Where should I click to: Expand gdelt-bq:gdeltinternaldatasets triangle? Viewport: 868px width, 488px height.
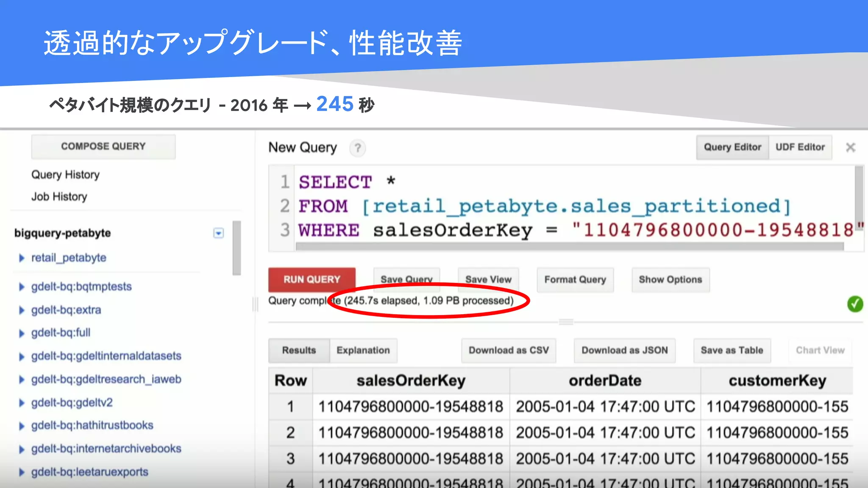[22, 356]
